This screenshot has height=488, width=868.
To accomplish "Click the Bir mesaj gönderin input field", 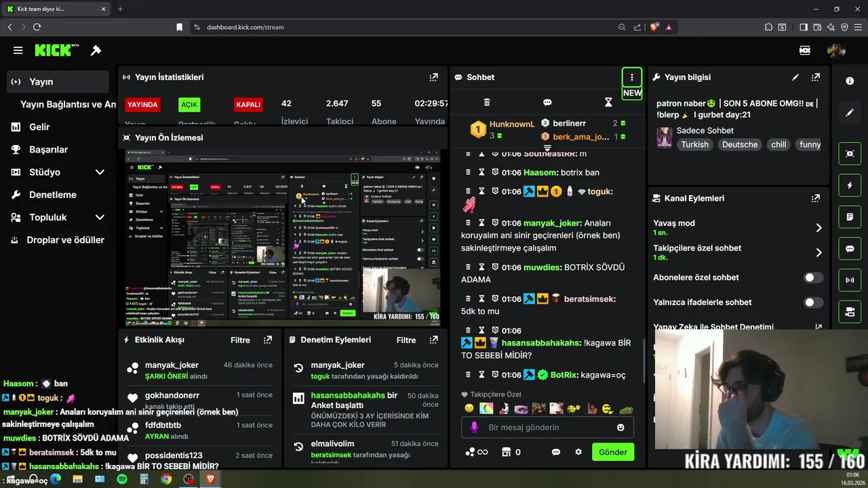I will tap(548, 428).
